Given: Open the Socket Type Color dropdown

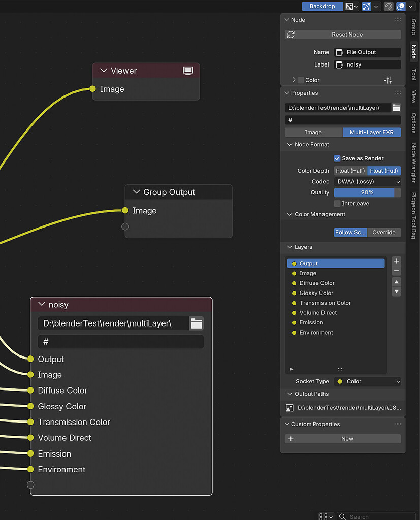Looking at the screenshot, I should [x=367, y=382].
